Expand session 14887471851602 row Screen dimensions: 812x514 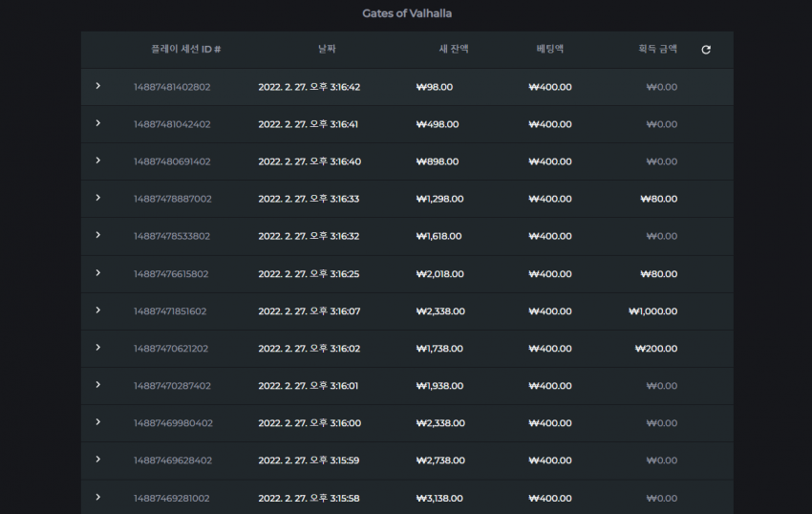97,311
